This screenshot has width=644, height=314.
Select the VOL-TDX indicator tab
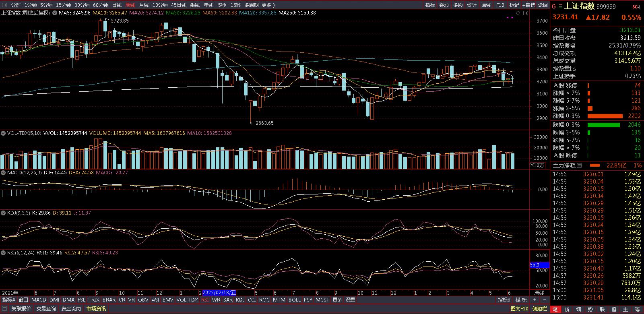click(187, 300)
